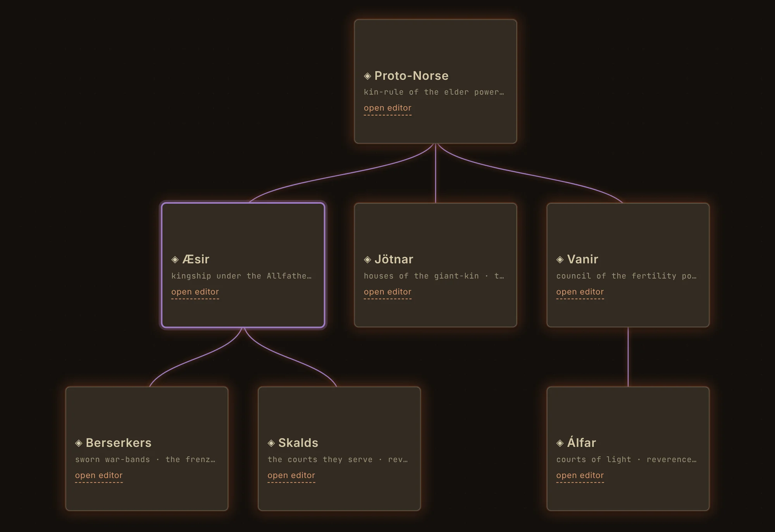775x532 pixels.
Task: Select the Berserkers node title
Action: [119, 443]
